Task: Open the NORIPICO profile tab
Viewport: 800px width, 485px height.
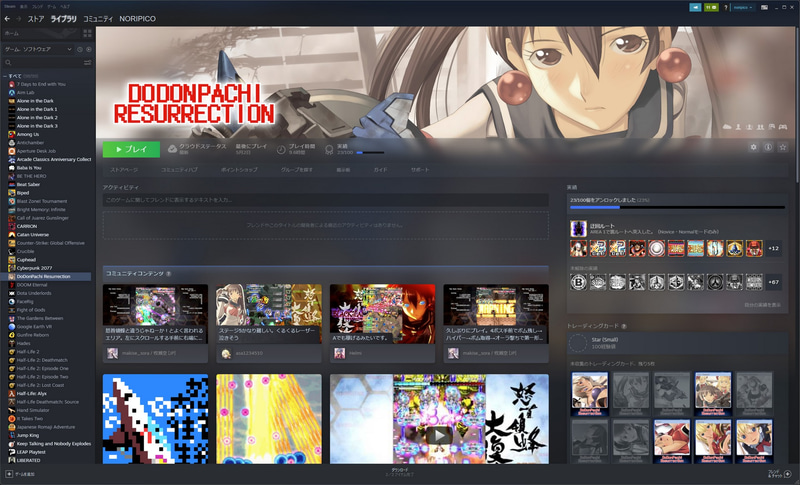Action: 137,19
